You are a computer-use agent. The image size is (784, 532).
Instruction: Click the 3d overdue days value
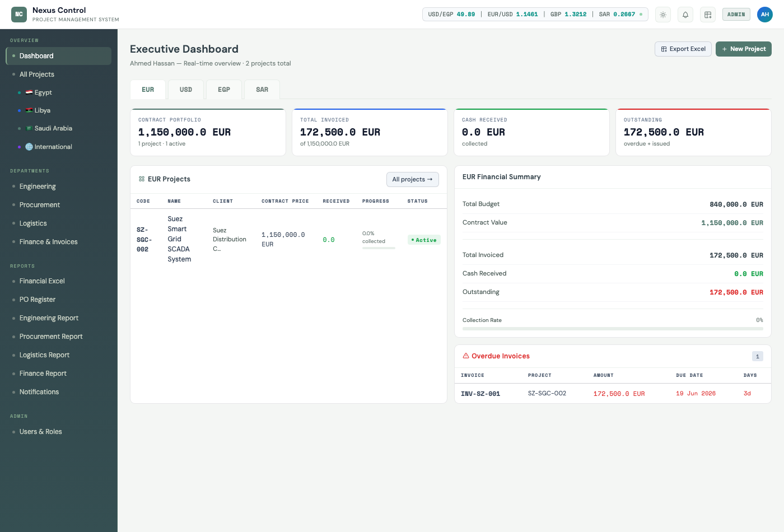(x=747, y=394)
